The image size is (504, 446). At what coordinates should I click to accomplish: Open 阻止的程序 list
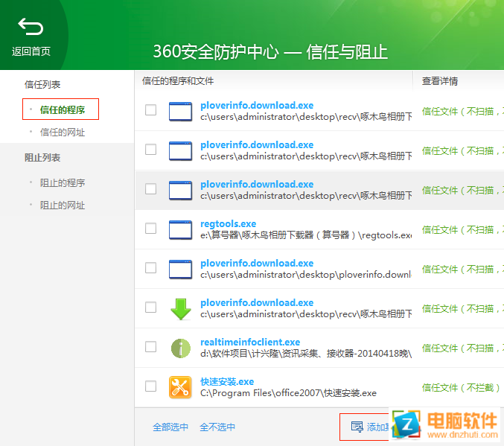[x=62, y=182]
